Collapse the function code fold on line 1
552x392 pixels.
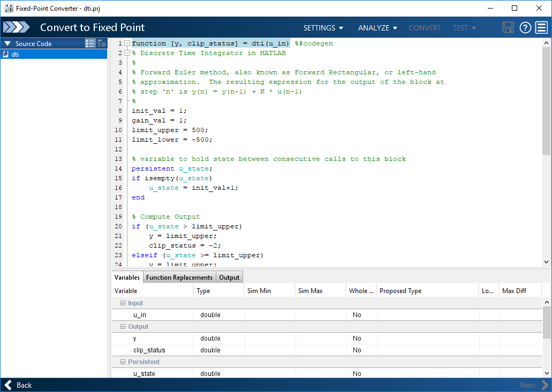click(127, 43)
